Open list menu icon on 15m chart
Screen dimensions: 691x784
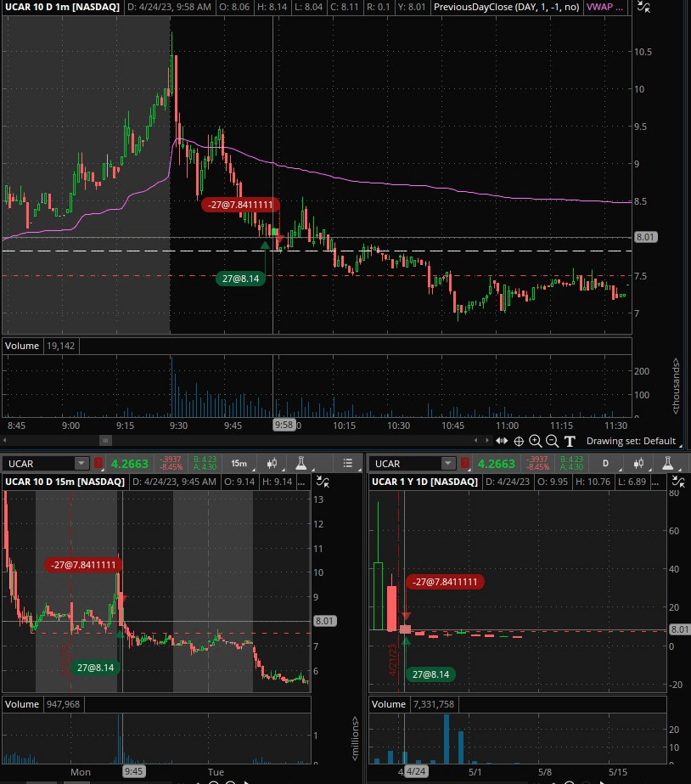coord(348,464)
